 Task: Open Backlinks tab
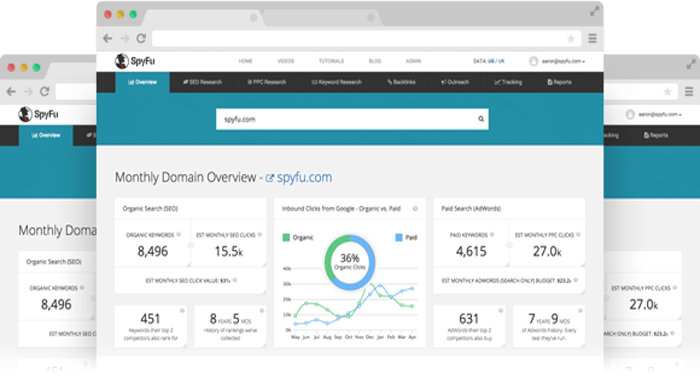point(401,82)
